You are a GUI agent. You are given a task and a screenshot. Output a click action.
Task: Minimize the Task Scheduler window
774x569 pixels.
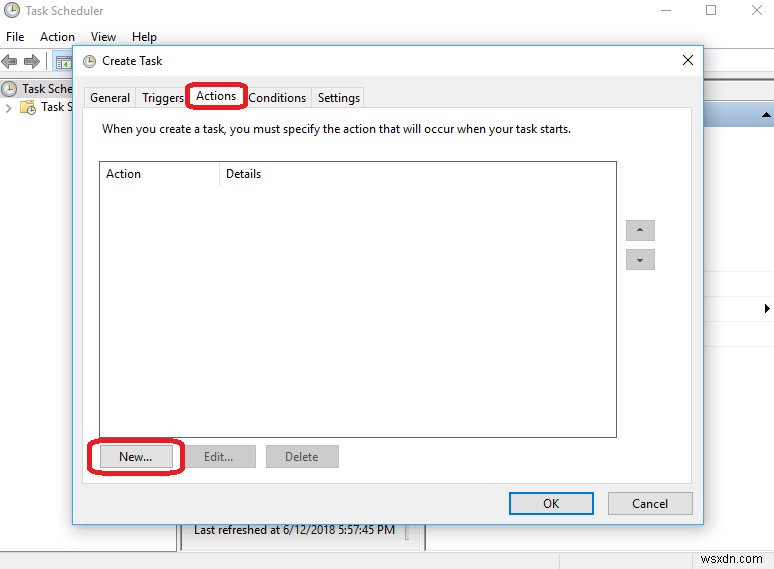[666, 10]
